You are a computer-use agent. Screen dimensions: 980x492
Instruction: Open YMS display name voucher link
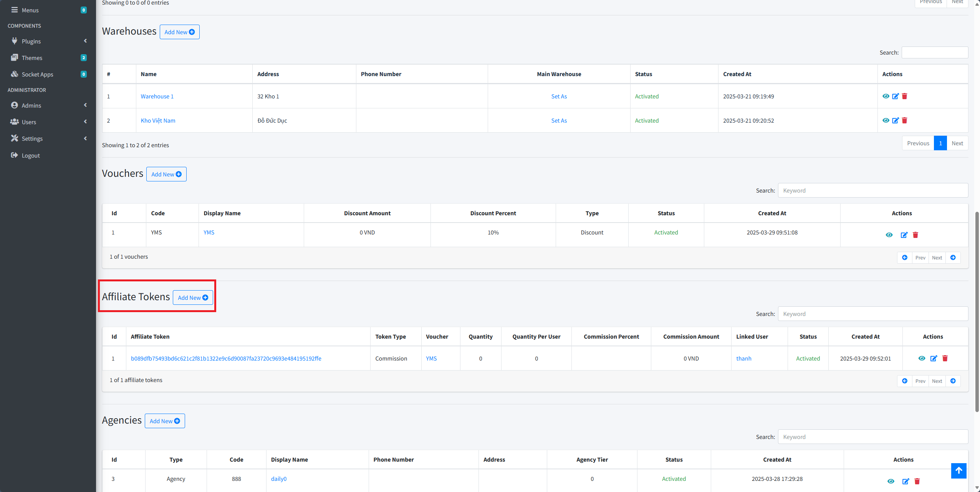point(209,232)
